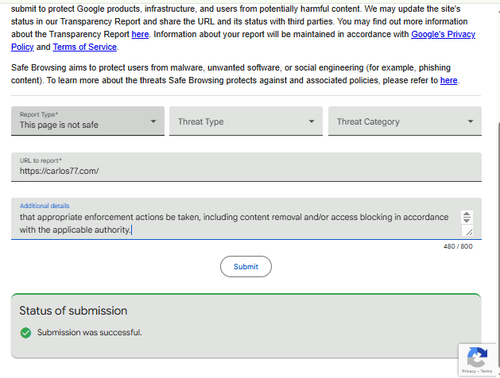500x378 pixels.
Task: Click the Report Type dropdown arrow
Action: [x=153, y=121]
